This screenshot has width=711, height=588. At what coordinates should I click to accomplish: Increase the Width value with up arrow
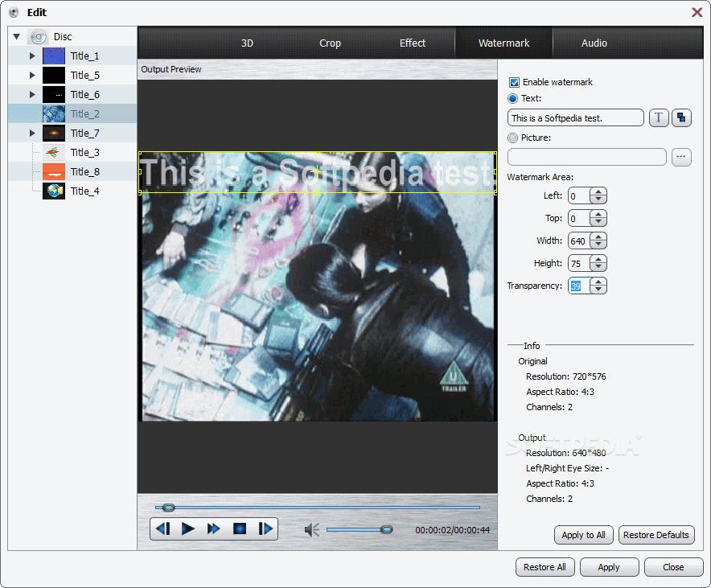pyautogui.click(x=598, y=236)
